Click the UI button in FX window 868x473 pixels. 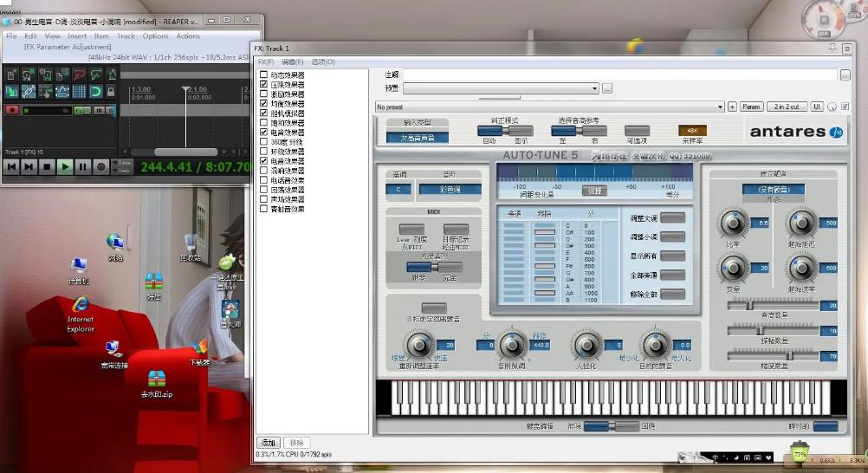pyautogui.click(x=817, y=107)
